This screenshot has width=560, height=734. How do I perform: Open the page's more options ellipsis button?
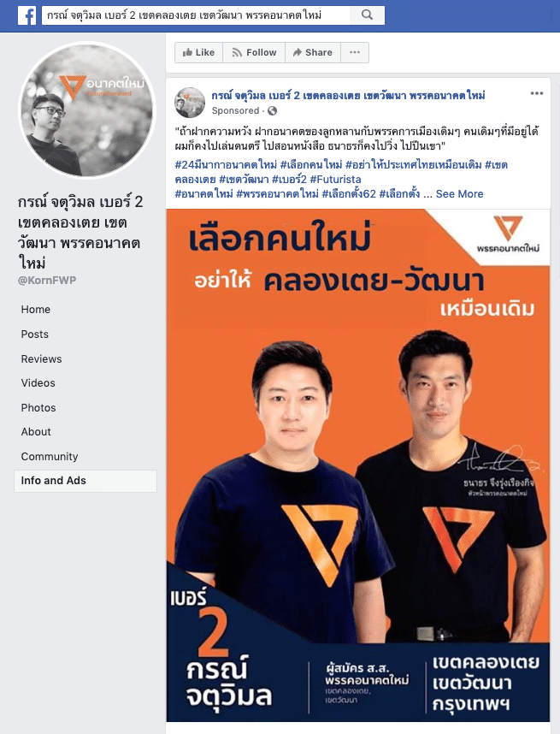[x=355, y=52]
